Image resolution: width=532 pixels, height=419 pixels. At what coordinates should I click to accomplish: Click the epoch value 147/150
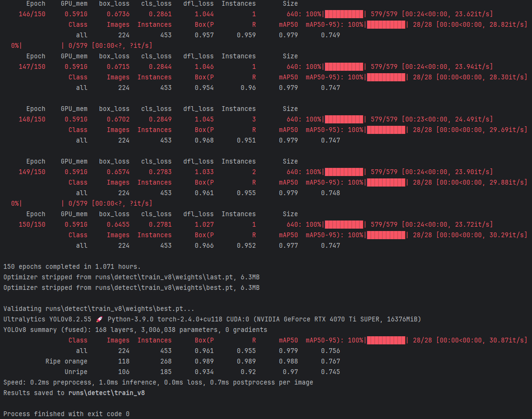(32, 67)
